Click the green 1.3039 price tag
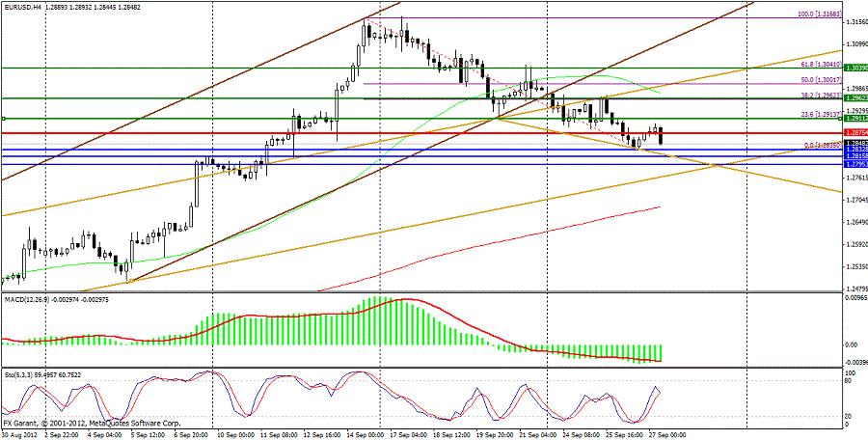Image resolution: width=868 pixels, height=440 pixels. point(854,67)
